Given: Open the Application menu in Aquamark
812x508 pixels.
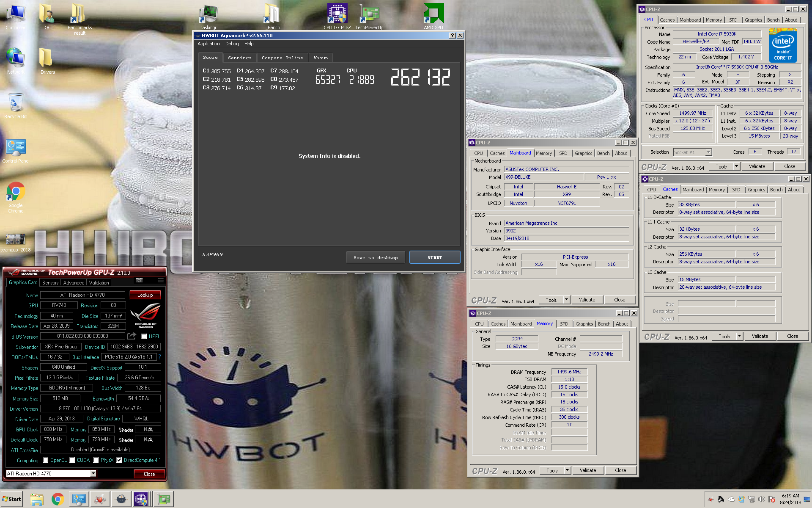Looking at the screenshot, I should [208, 44].
